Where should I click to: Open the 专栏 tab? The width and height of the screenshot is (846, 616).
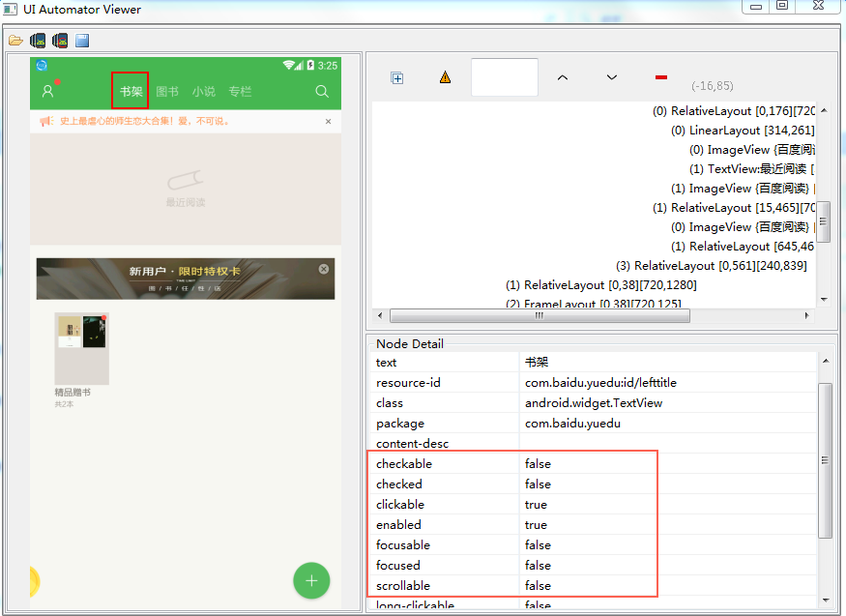coord(240,92)
